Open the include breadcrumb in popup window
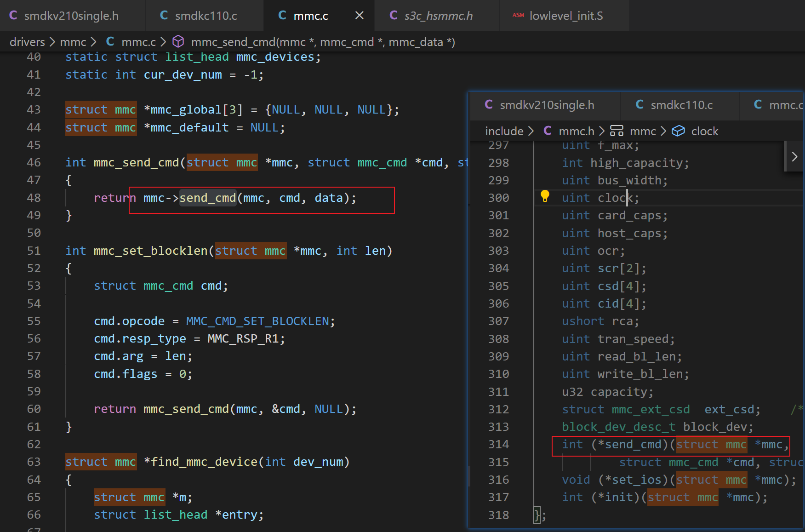This screenshot has width=805, height=532. [x=504, y=132]
